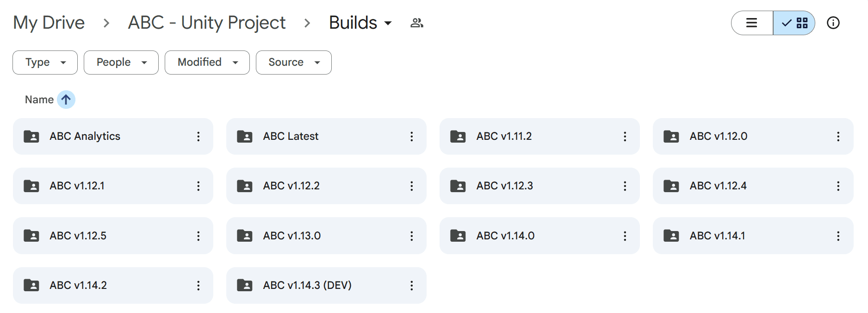Select the shared folder icon for ABC Analytics

[31, 136]
